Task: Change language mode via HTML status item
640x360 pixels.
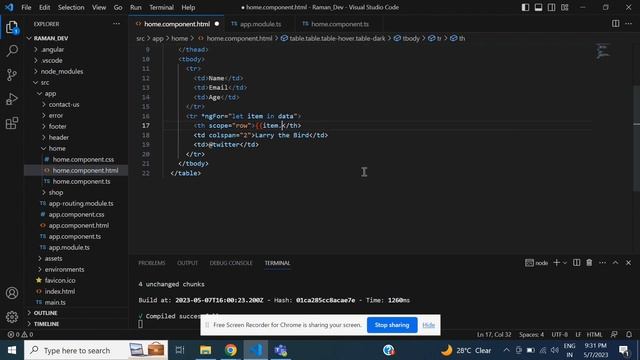Action: click(594, 334)
